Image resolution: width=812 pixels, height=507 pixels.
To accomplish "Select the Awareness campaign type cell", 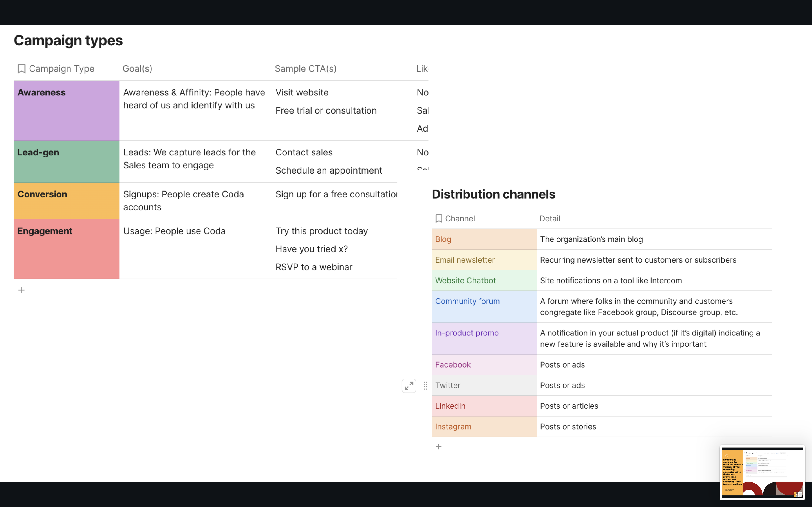I will coord(66,110).
